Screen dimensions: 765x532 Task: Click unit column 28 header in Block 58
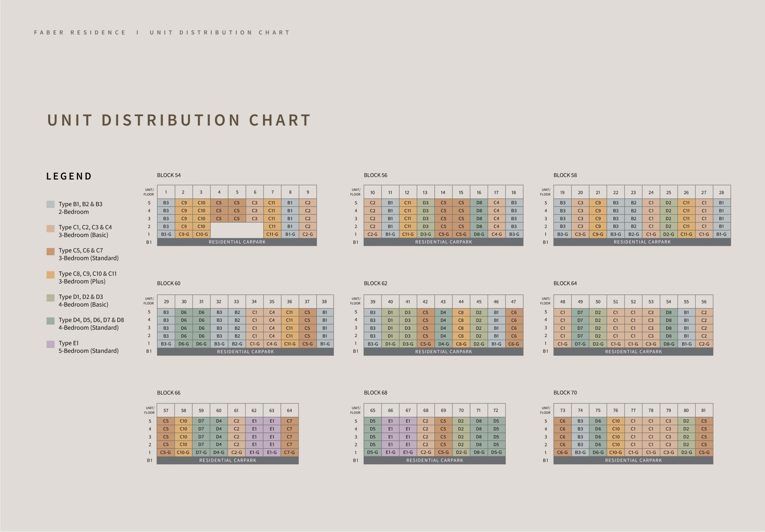pyautogui.click(x=722, y=192)
